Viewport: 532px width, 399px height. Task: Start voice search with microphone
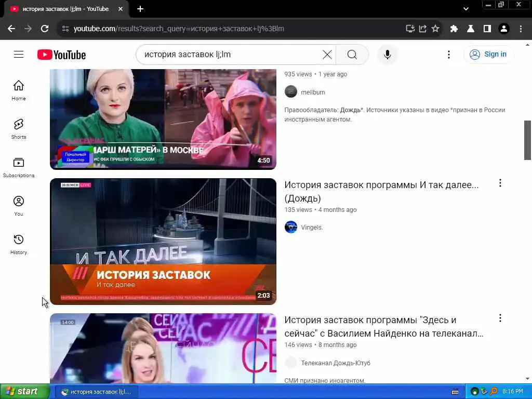[x=387, y=54]
